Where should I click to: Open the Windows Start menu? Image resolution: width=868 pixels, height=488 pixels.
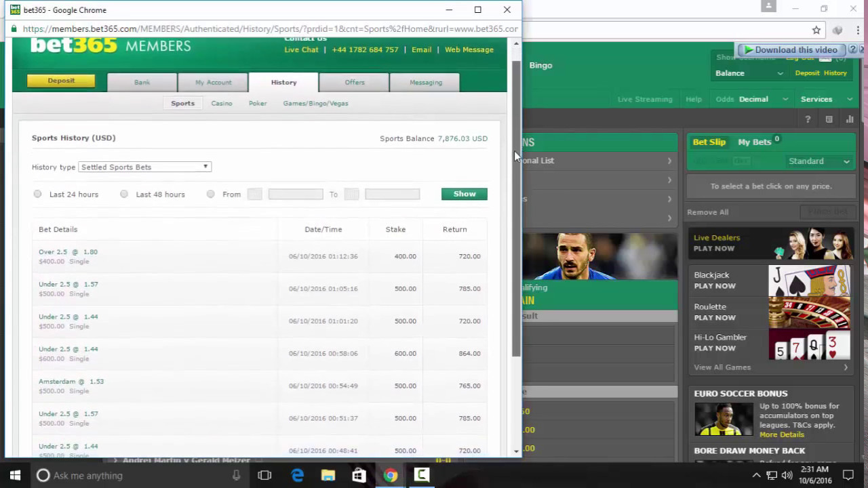click(x=15, y=475)
